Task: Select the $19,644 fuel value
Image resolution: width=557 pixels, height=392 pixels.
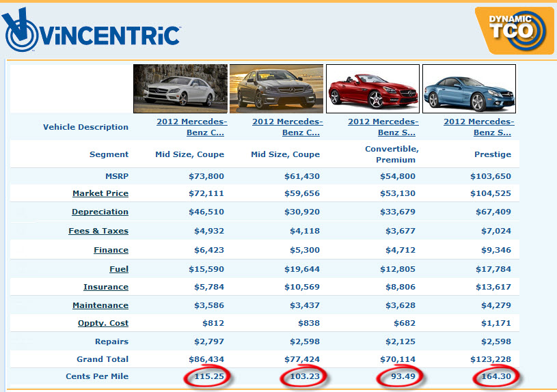Action: (x=302, y=269)
